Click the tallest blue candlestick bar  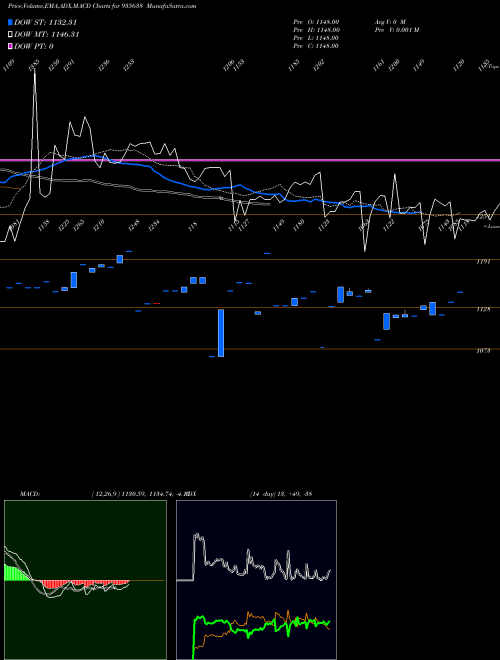point(221,333)
